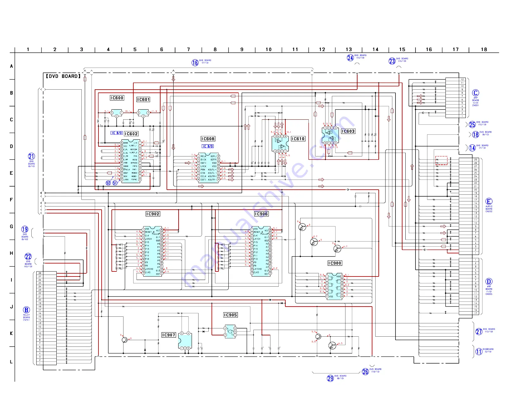Click circled test point 52

pos(108,183)
